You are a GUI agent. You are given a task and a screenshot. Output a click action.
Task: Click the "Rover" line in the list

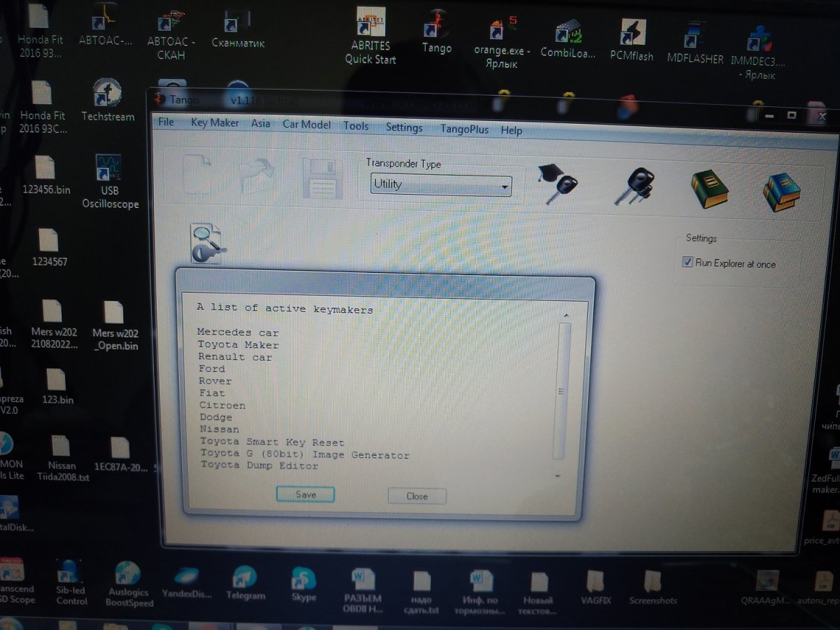(x=216, y=381)
